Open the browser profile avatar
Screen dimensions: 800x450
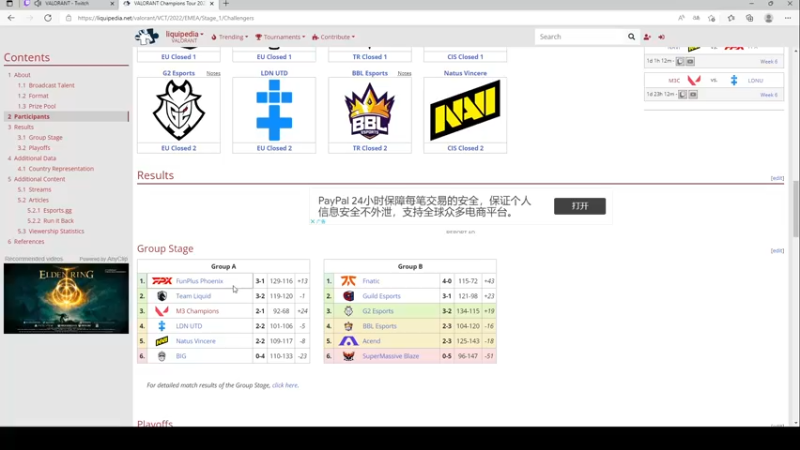click(x=769, y=18)
